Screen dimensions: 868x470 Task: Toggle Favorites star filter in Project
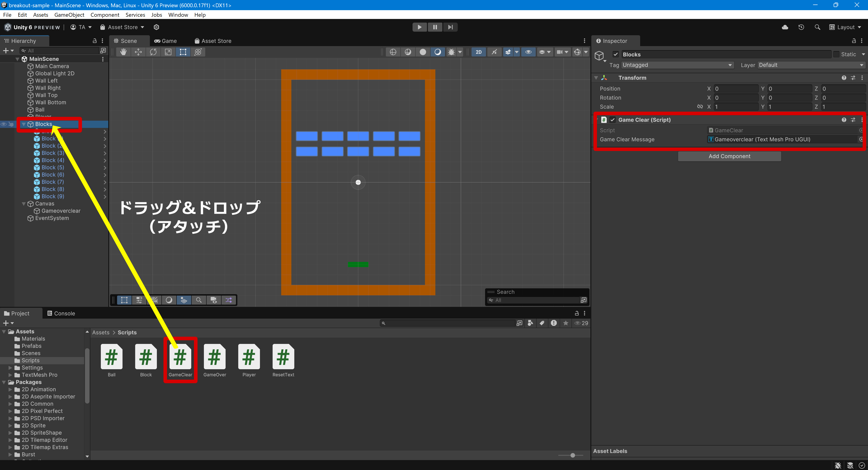pyautogui.click(x=566, y=323)
